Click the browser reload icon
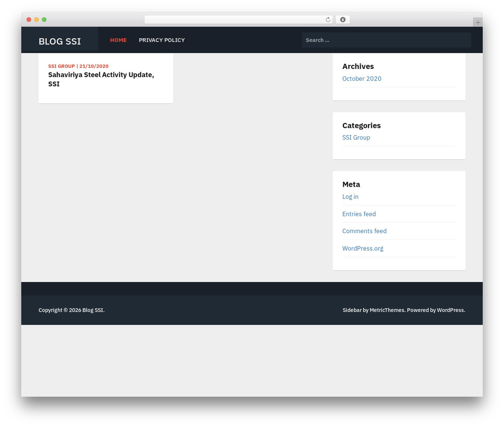Image resolution: width=504 pixels, height=427 pixels. (x=328, y=20)
